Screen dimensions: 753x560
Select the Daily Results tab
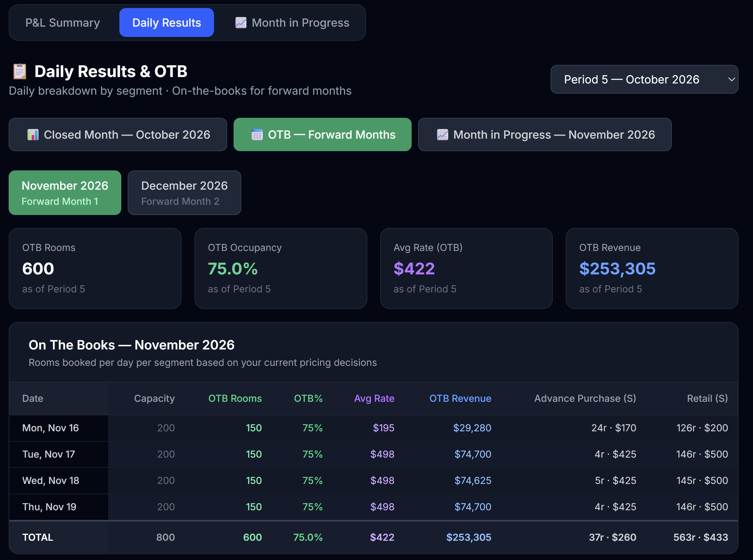coord(167,23)
